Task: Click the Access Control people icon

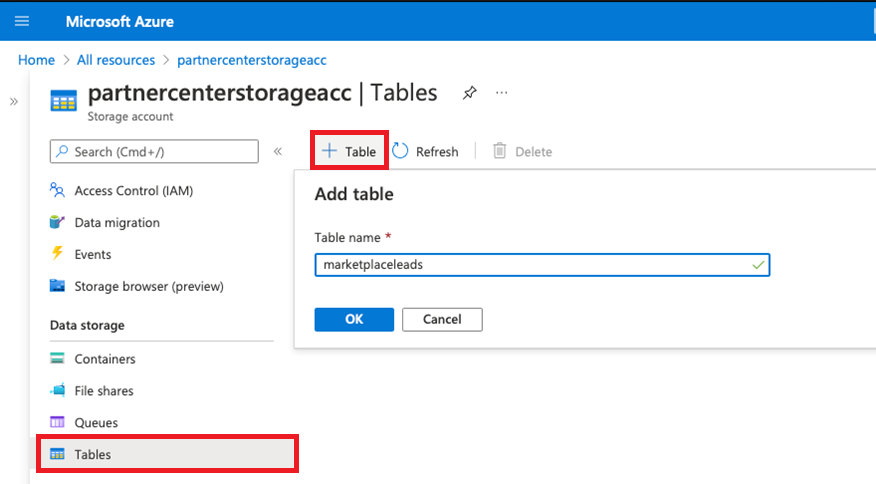Action: 57,190
